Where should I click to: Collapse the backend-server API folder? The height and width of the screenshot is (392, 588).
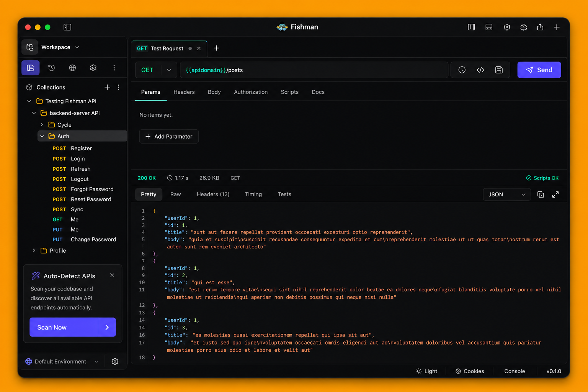pyautogui.click(x=34, y=113)
